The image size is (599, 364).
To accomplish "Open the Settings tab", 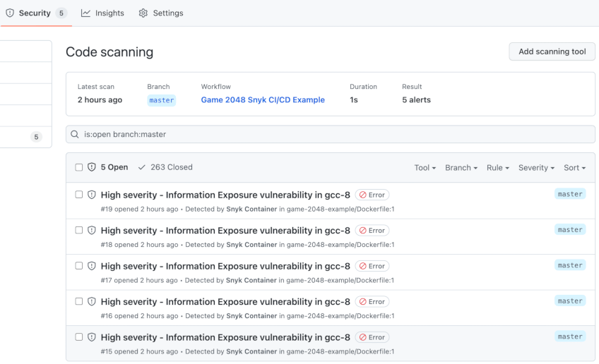I will pos(161,13).
